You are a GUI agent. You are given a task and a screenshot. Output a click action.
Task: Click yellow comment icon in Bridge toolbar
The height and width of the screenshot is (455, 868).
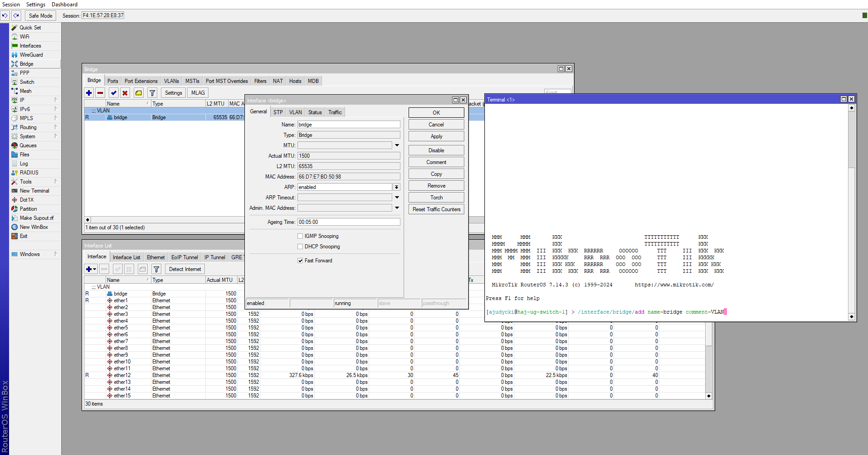pos(139,93)
